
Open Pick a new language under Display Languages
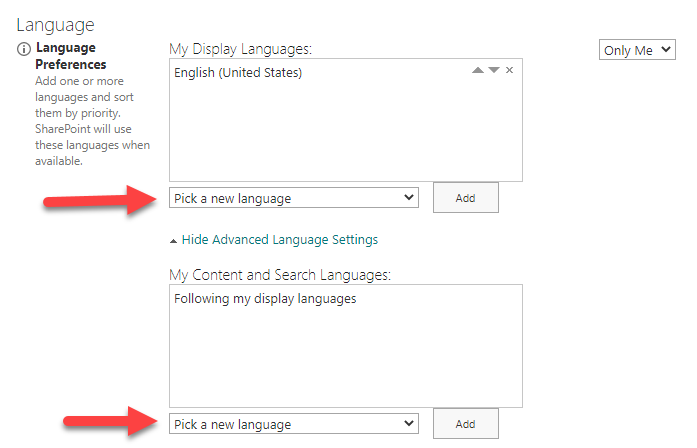point(294,198)
